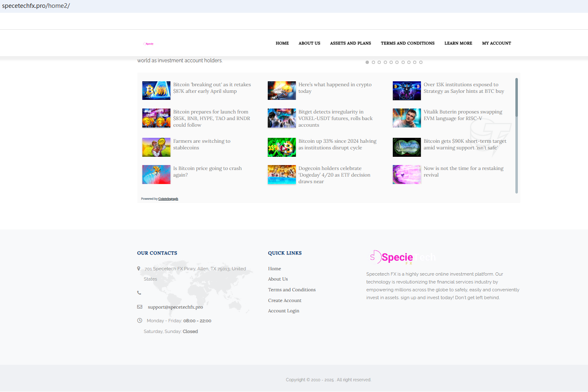
Task: Go to Account Login link
Action: 283,311
